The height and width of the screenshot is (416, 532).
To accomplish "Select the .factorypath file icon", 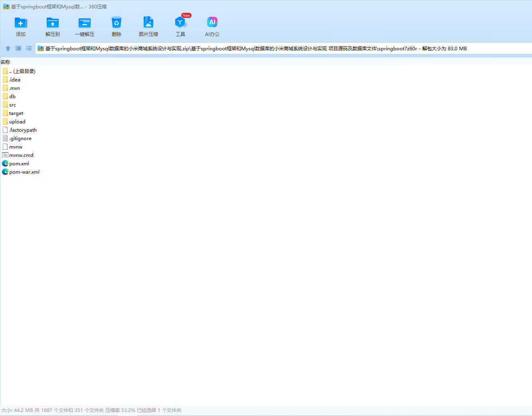I will click(5, 130).
